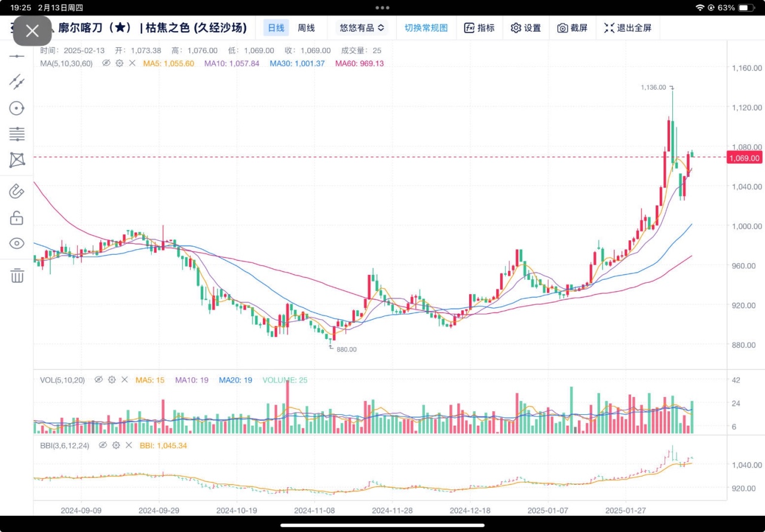This screenshot has height=532, width=765.
Task: Open the 悠悠有品 platform dropdown
Action: coord(361,27)
